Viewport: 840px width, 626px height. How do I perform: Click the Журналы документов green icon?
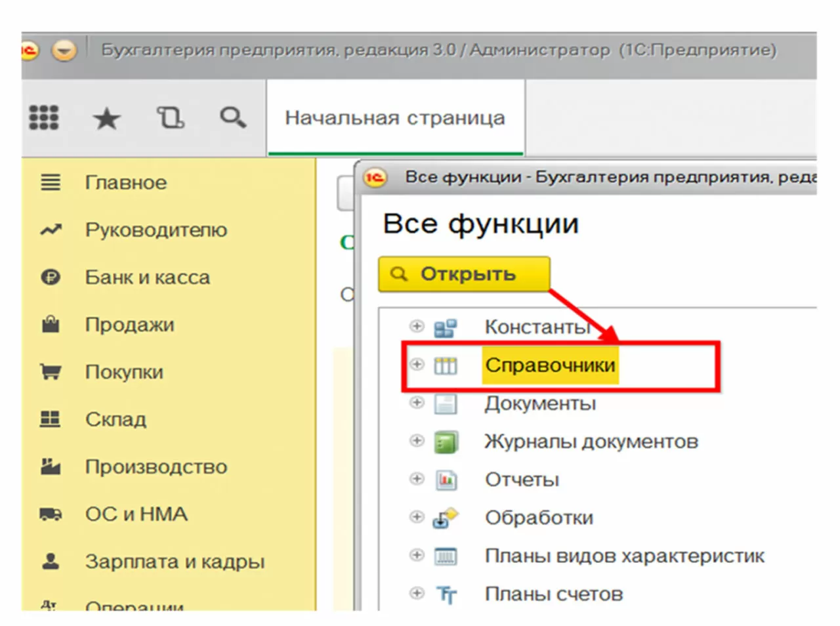pyautogui.click(x=446, y=442)
